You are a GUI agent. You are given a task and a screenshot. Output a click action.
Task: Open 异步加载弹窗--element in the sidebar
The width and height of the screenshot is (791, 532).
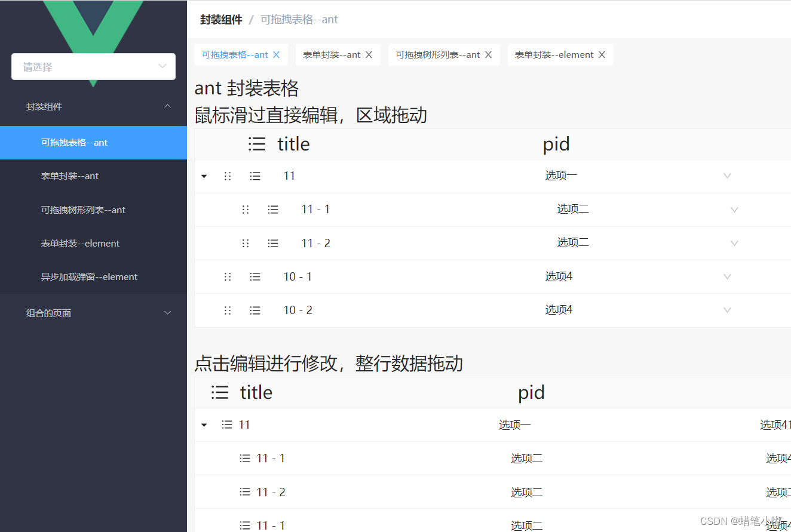click(x=93, y=276)
